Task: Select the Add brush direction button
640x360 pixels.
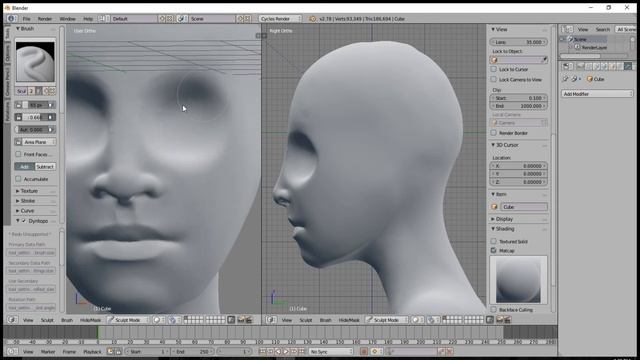Action: pyautogui.click(x=24, y=167)
